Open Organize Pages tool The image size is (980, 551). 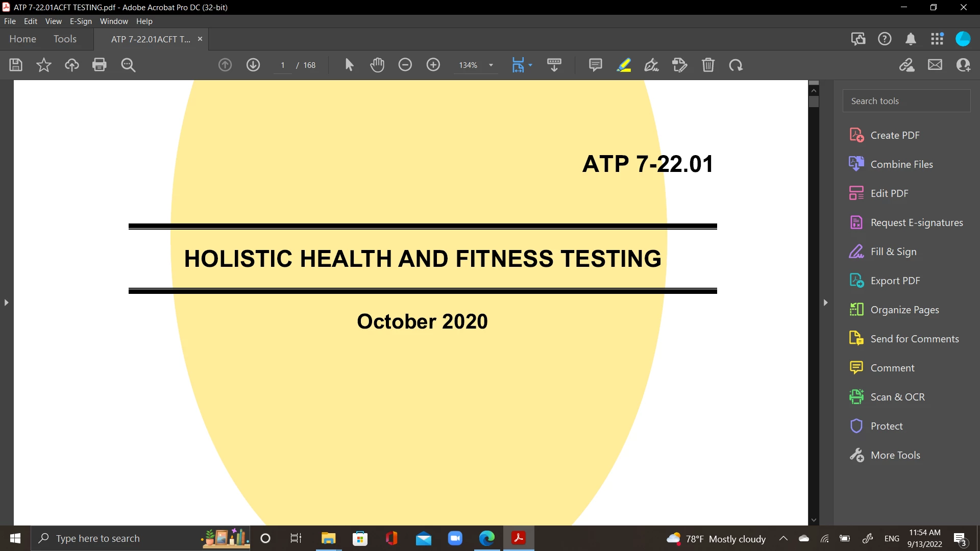904,310
